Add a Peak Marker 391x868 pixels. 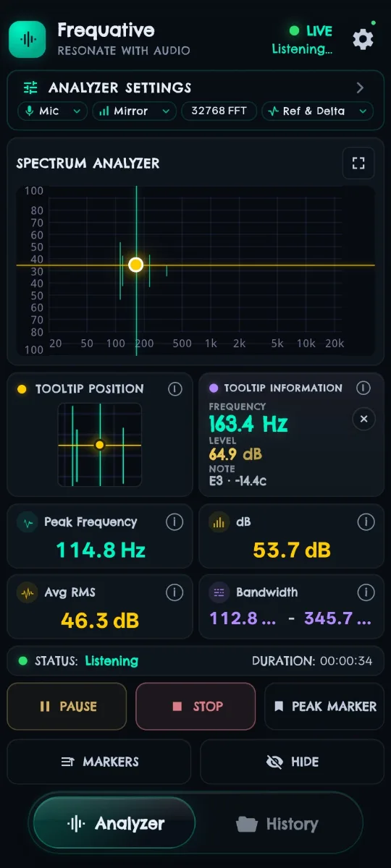coord(324,707)
